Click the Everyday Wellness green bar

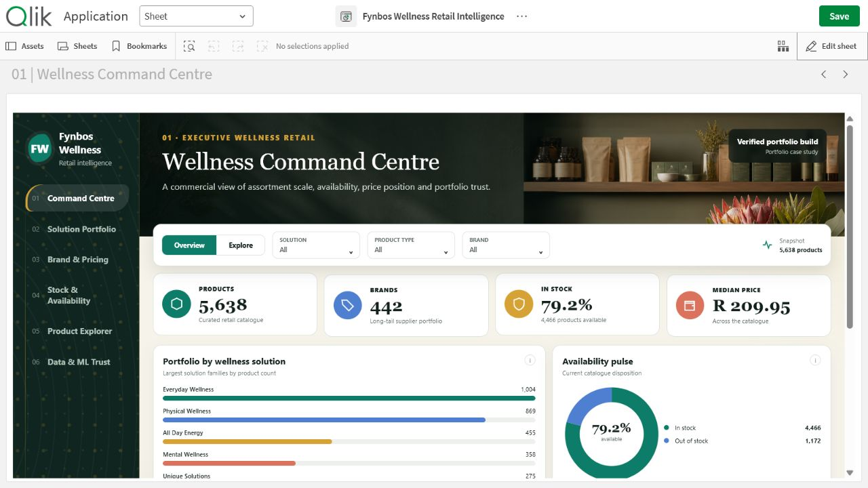tap(349, 399)
